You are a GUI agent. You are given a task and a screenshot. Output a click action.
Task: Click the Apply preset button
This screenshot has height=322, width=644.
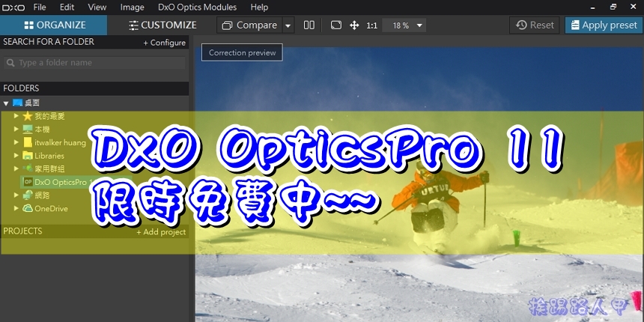pos(604,25)
